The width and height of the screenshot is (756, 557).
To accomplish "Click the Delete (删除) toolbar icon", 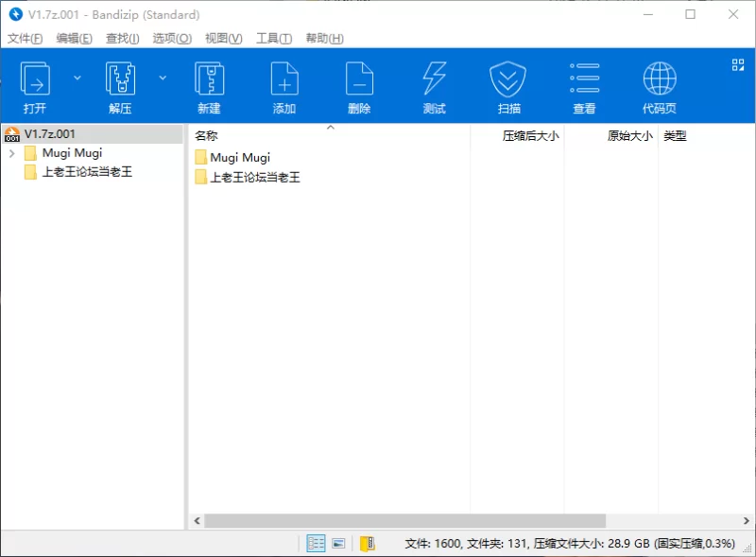I will (359, 79).
